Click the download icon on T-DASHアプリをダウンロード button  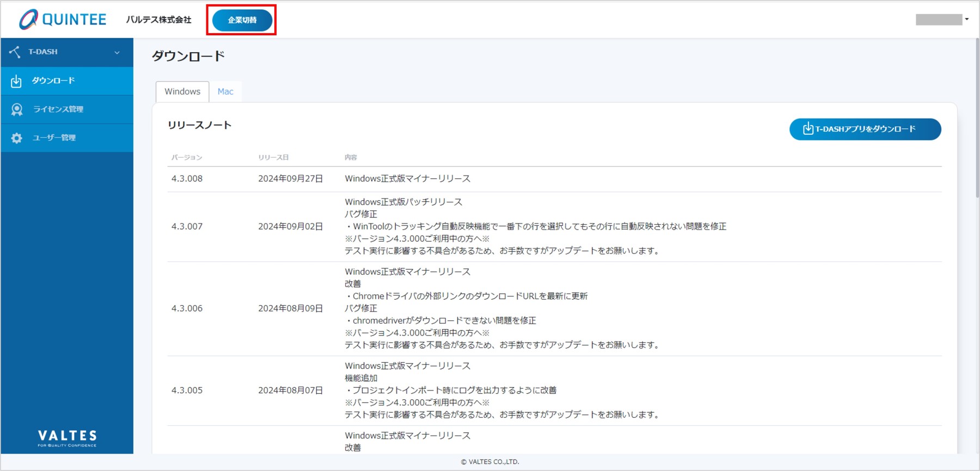point(808,129)
